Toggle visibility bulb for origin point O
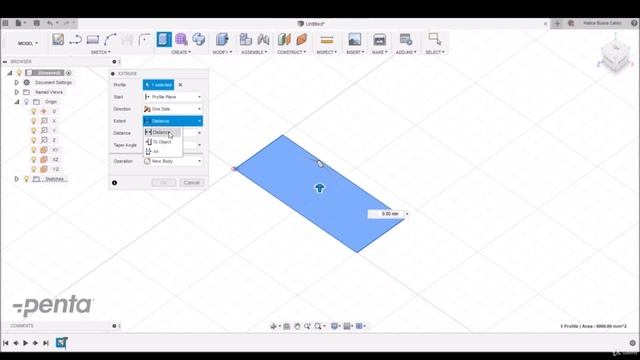This screenshot has width=640, height=360. click(33, 111)
